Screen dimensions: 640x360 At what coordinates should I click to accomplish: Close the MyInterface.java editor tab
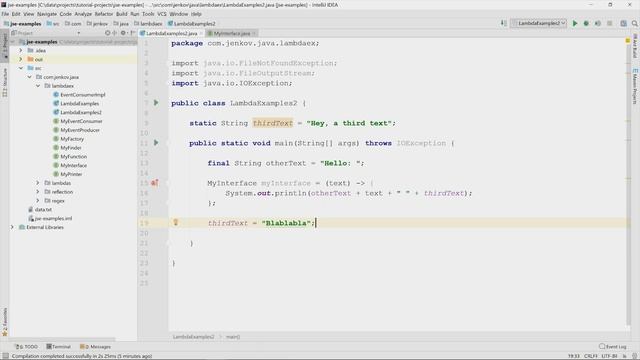point(253,33)
